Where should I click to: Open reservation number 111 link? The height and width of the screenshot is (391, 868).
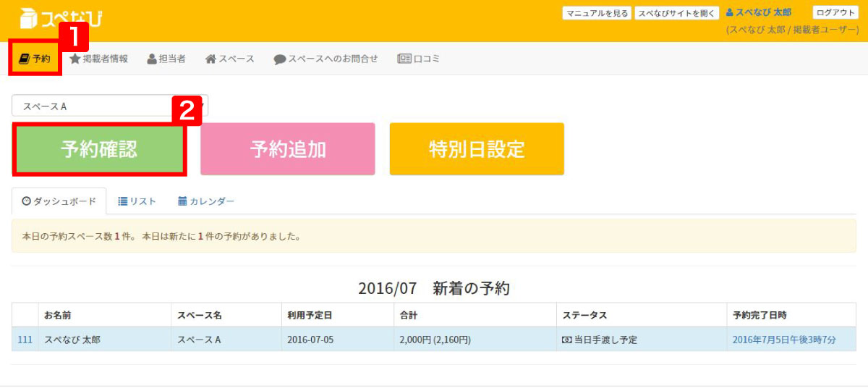click(x=25, y=339)
